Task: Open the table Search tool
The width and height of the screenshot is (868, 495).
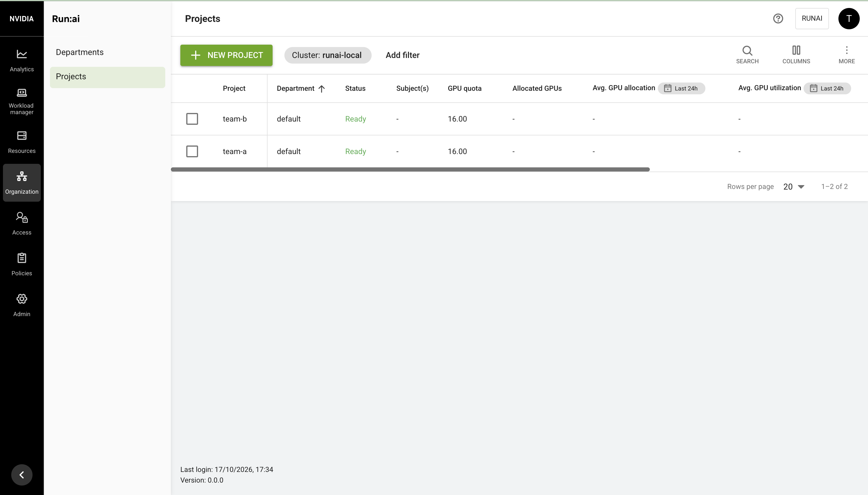Action: (747, 55)
